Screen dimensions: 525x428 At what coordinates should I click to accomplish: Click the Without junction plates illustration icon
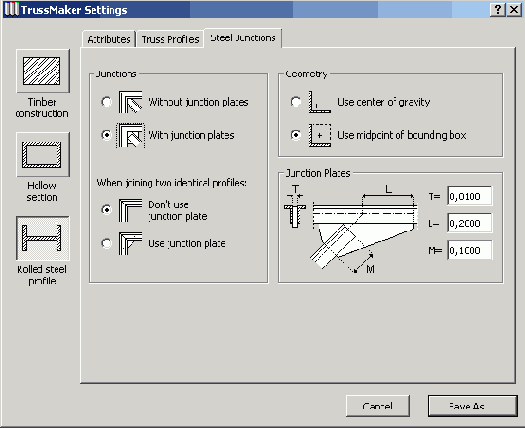click(131, 102)
